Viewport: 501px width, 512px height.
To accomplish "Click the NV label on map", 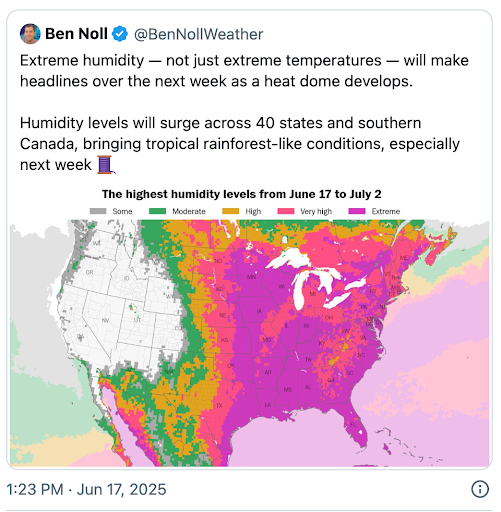I will click(x=105, y=320).
